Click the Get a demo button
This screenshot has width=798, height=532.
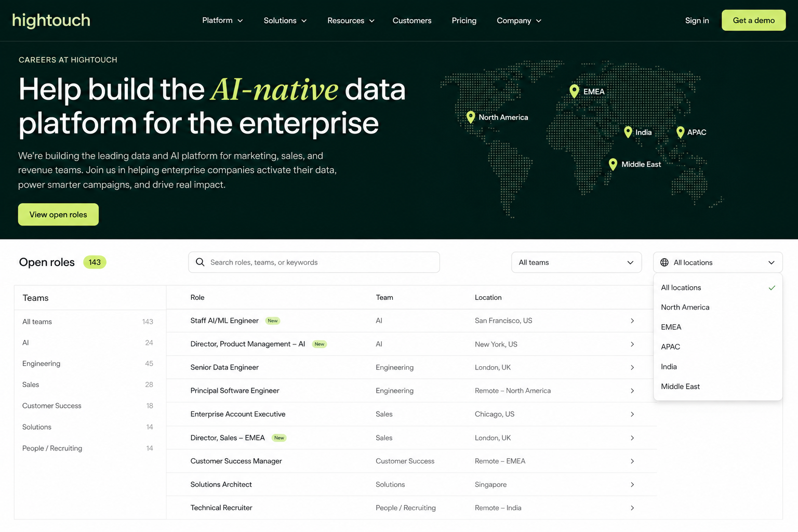753,20
